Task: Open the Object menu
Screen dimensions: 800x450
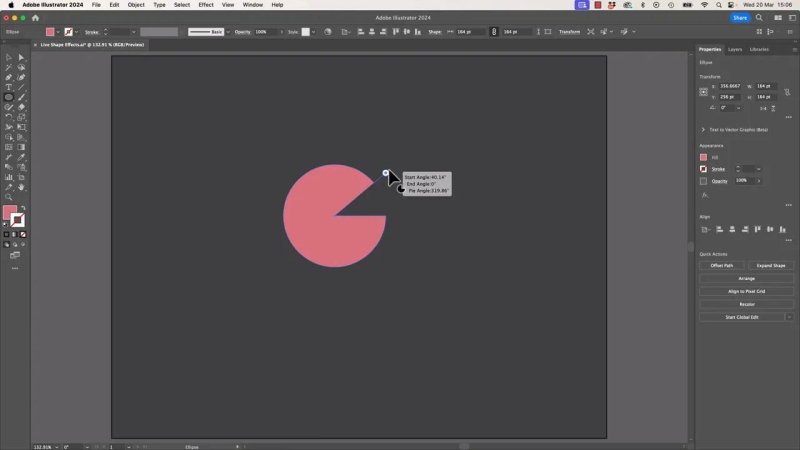Action: (x=136, y=5)
